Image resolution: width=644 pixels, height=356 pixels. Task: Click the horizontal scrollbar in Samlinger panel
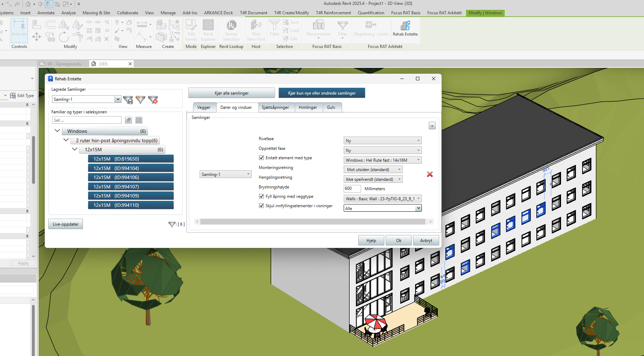click(x=312, y=222)
